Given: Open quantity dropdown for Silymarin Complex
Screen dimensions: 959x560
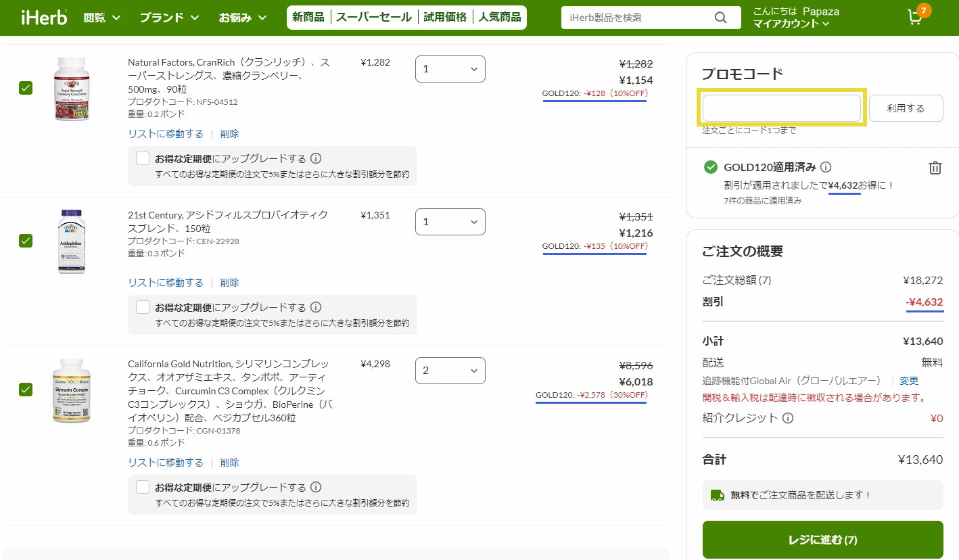Looking at the screenshot, I should [450, 371].
